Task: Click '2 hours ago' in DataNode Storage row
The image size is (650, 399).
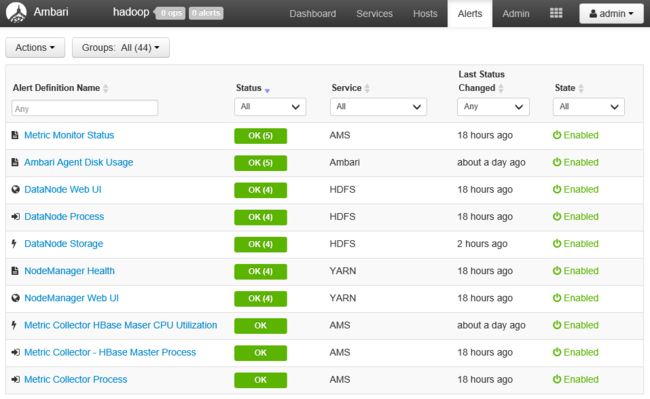Action: [x=482, y=244]
